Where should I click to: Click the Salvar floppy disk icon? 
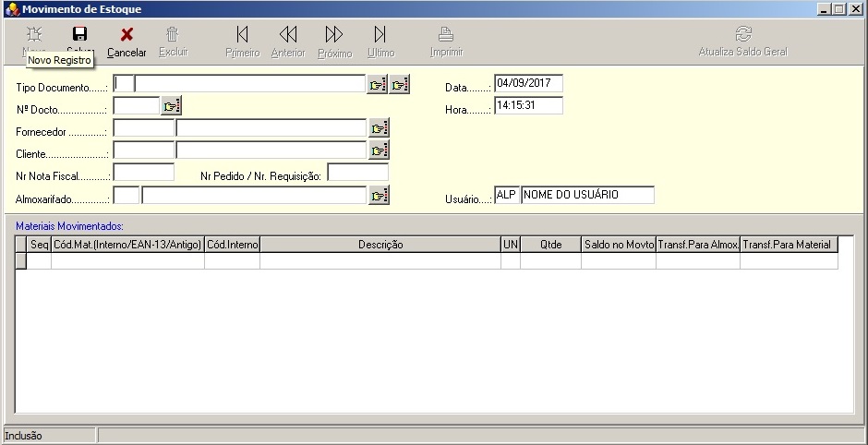[x=80, y=34]
